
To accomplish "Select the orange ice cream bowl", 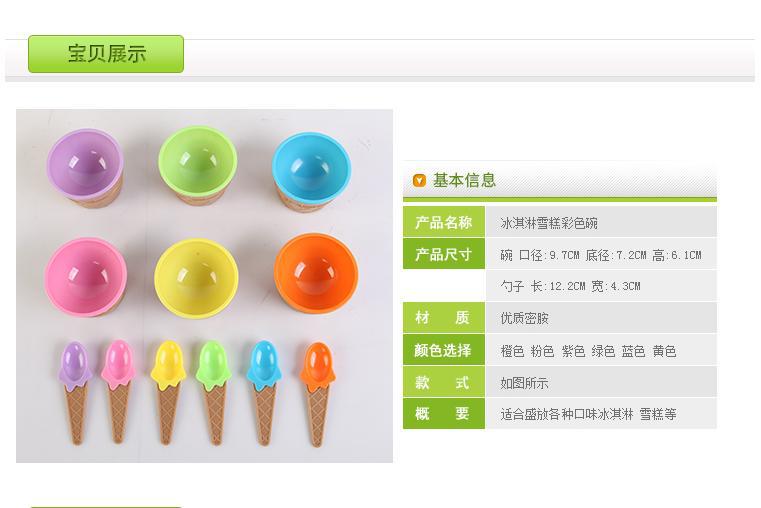I will pos(316,273).
